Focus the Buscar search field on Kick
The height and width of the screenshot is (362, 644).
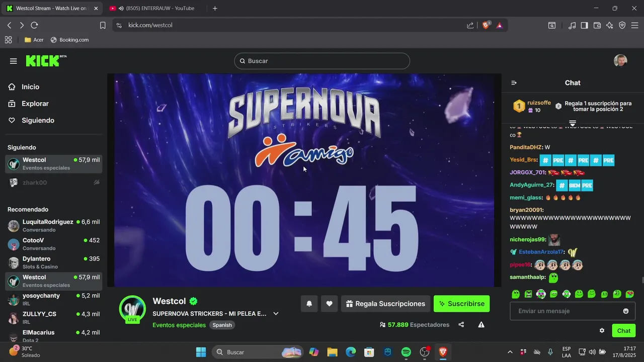(322, 61)
